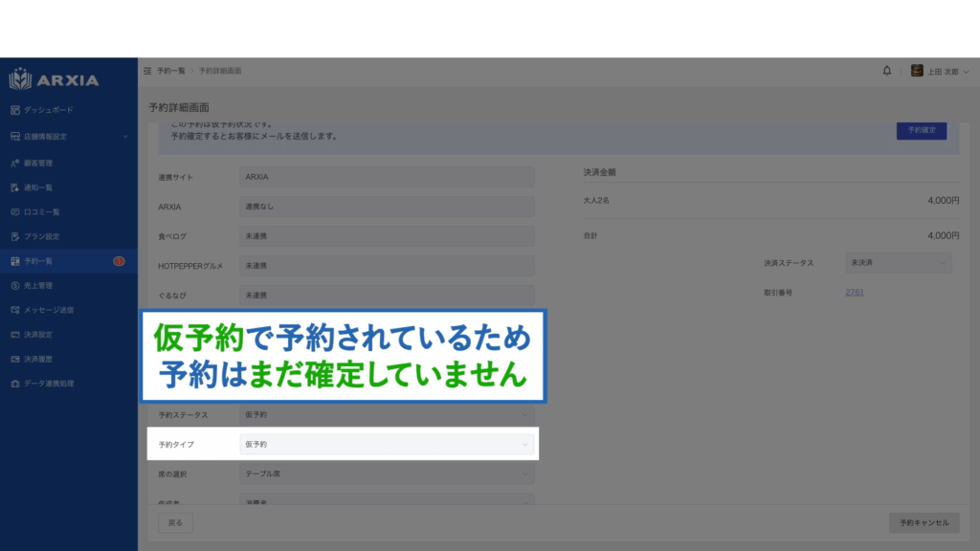Screen dimensions: 980x551
Task: Click the ARXIA logo
Action: (x=55, y=79)
